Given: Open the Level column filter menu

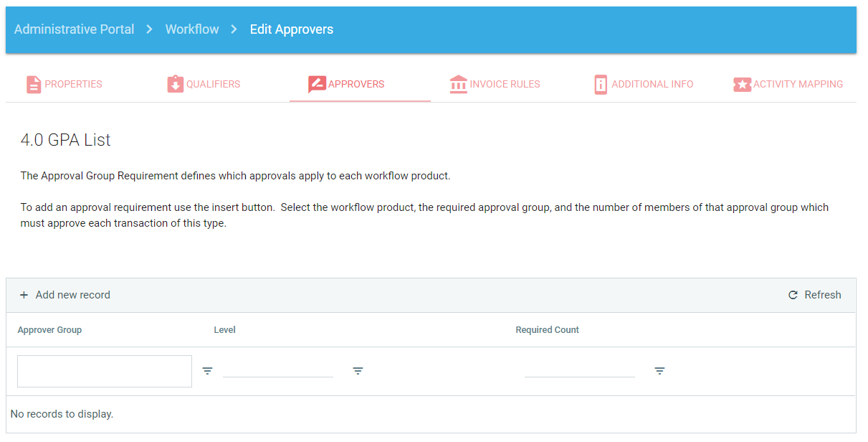Looking at the screenshot, I should pos(358,371).
